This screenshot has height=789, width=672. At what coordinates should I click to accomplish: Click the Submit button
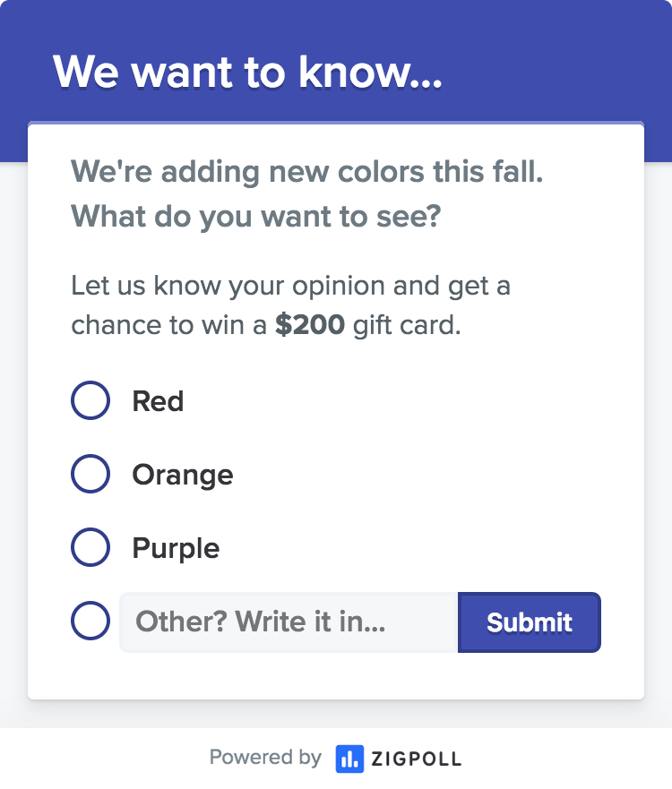pyautogui.click(x=529, y=622)
